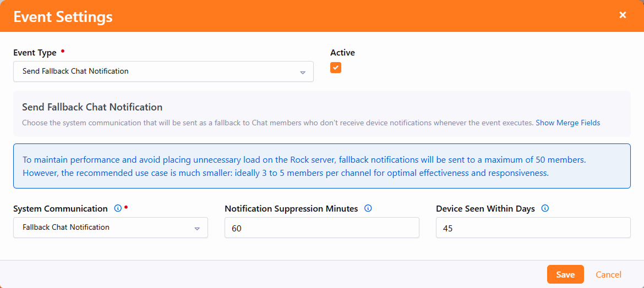Click the Device Seen Within Days label

point(485,209)
